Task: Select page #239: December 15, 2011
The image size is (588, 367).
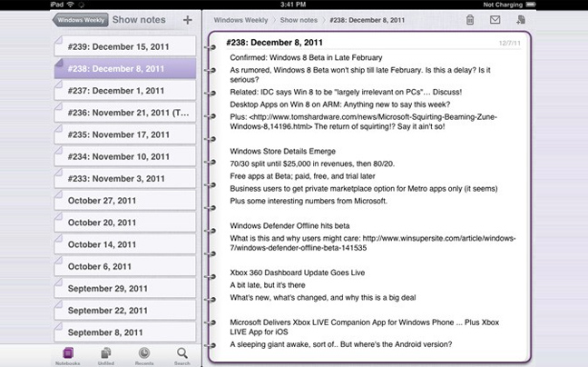Action: coord(125,46)
